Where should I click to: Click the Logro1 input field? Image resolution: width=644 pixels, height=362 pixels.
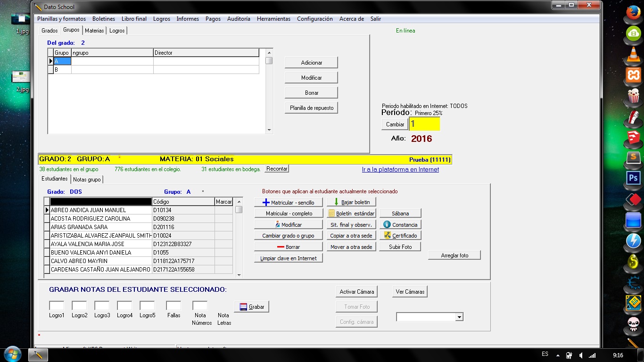click(57, 306)
